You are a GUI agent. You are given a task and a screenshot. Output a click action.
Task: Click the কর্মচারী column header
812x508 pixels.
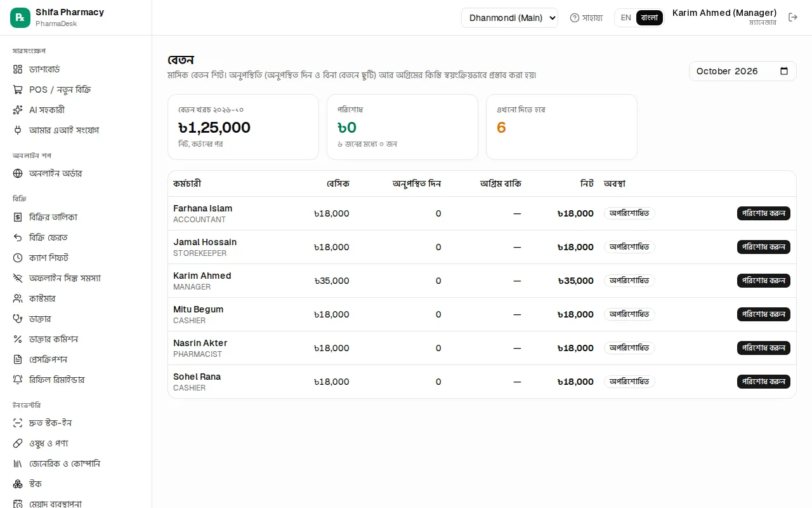[x=187, y=184]
